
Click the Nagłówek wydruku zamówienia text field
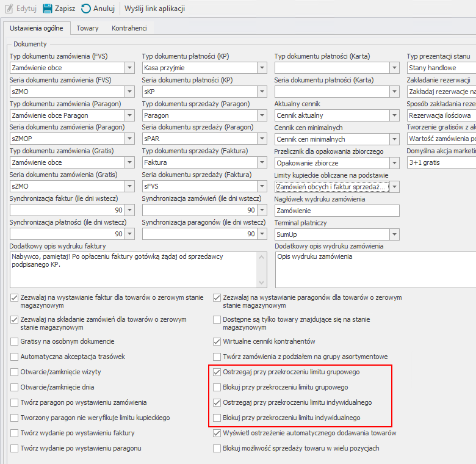pyautogui.click(x=336, y=211)
